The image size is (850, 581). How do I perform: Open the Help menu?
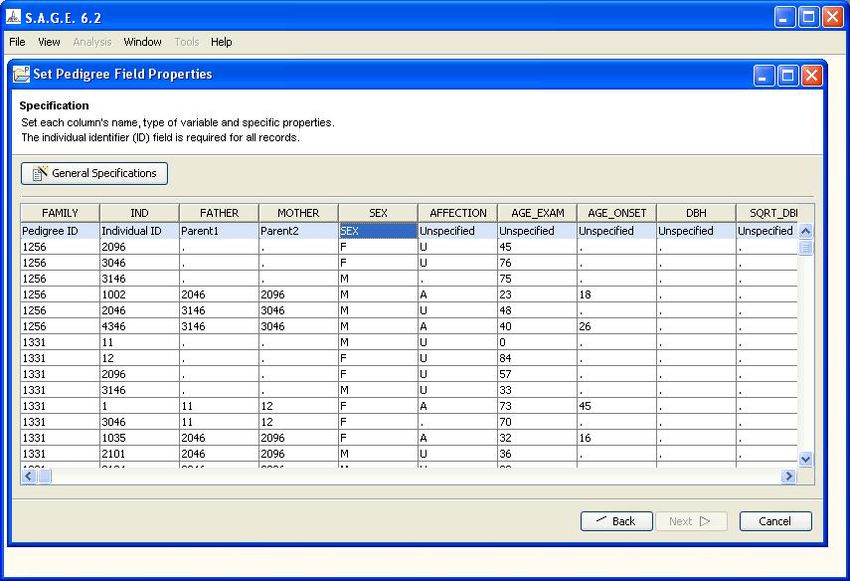tap(221, 42)
